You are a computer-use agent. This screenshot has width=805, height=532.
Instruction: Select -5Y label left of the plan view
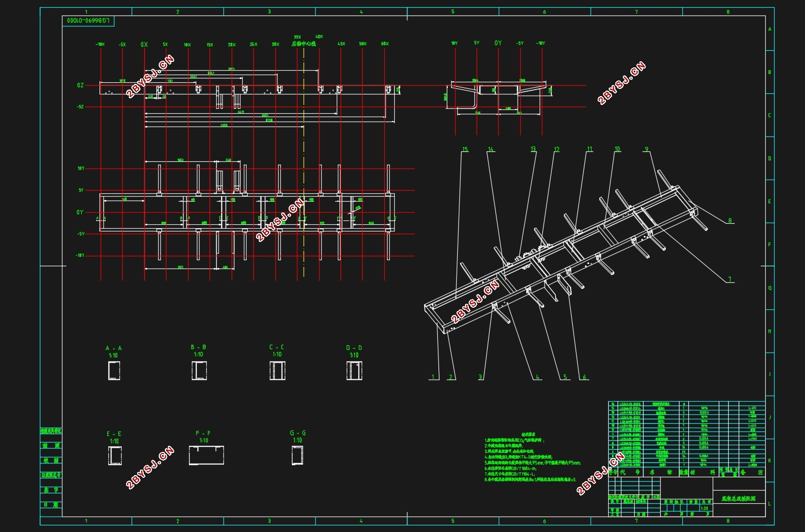(x=81, y=234)
